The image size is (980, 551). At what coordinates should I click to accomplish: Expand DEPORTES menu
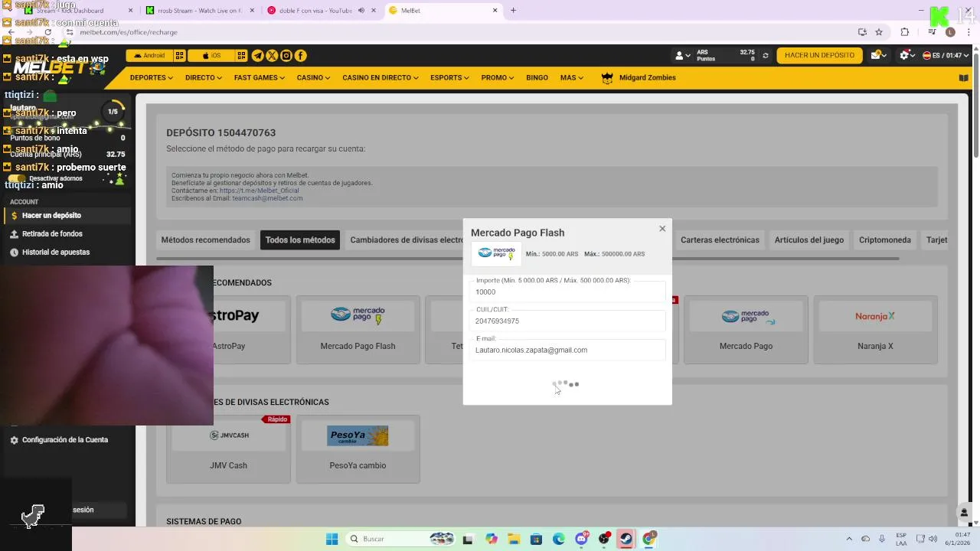coord(151,78)
